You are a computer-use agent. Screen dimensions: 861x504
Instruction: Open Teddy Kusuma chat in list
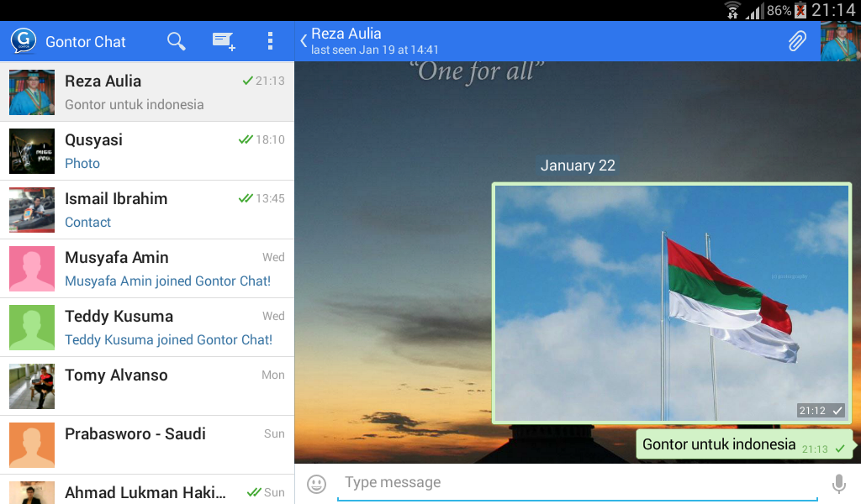click(147, 328)
